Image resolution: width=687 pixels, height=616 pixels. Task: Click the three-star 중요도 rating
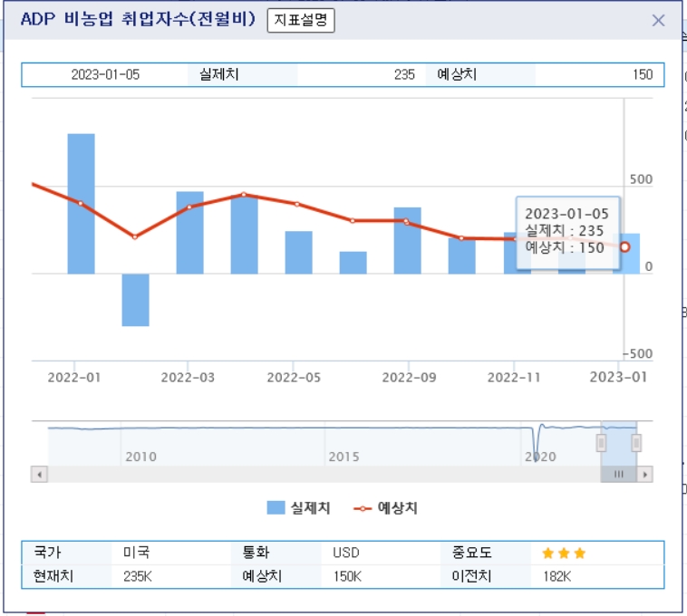click(x=564, y=553)
